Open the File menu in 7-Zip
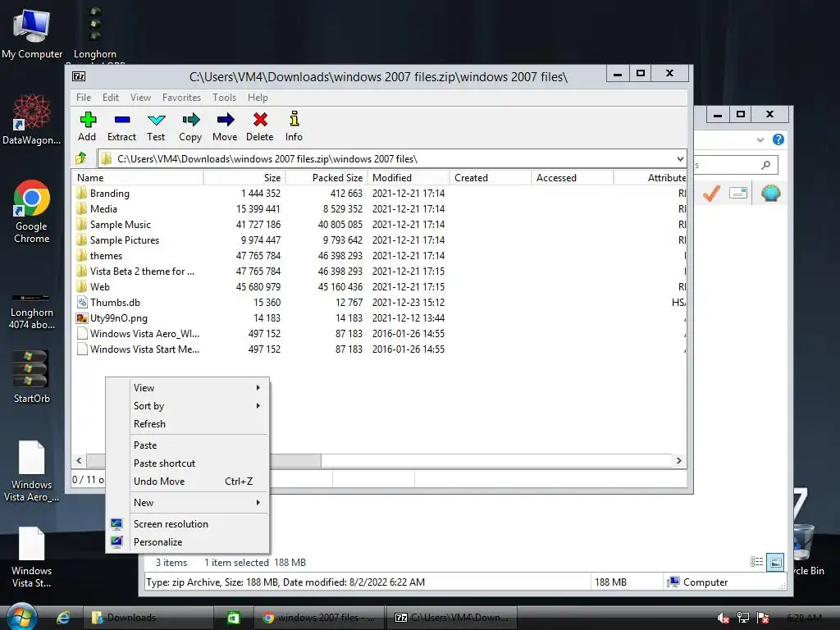 [x=84, y=98]
